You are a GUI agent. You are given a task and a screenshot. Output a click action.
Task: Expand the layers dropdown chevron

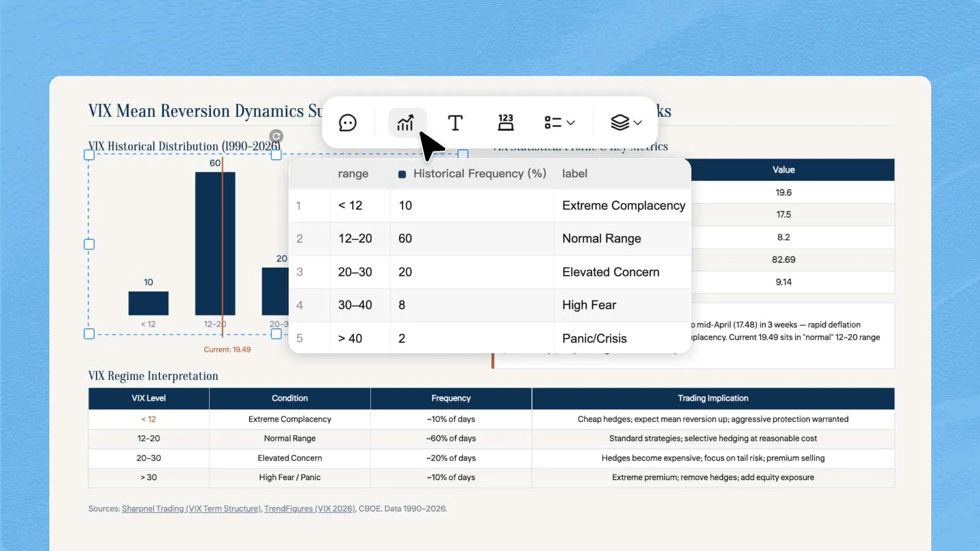(638, 122)
